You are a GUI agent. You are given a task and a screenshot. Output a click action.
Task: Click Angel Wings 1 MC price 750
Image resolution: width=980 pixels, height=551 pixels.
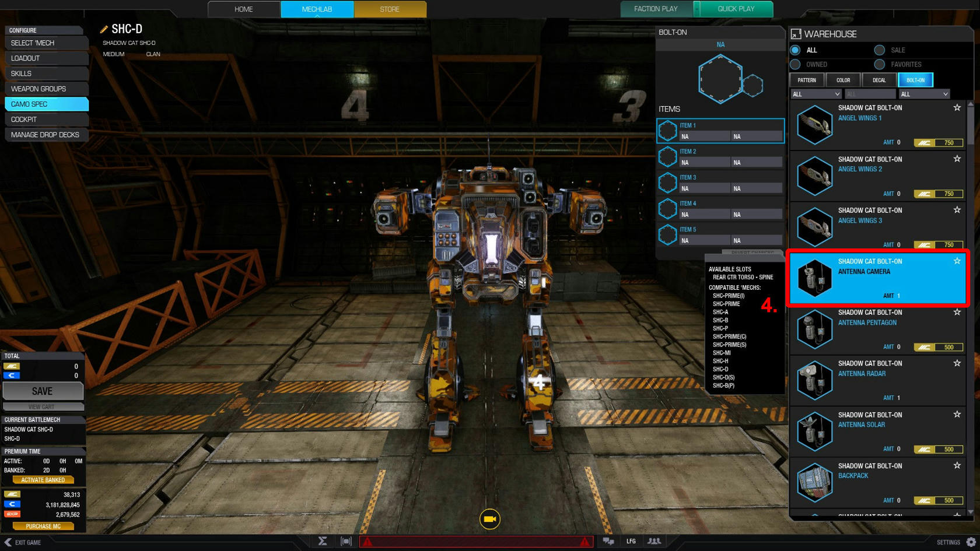pos(938,142)
